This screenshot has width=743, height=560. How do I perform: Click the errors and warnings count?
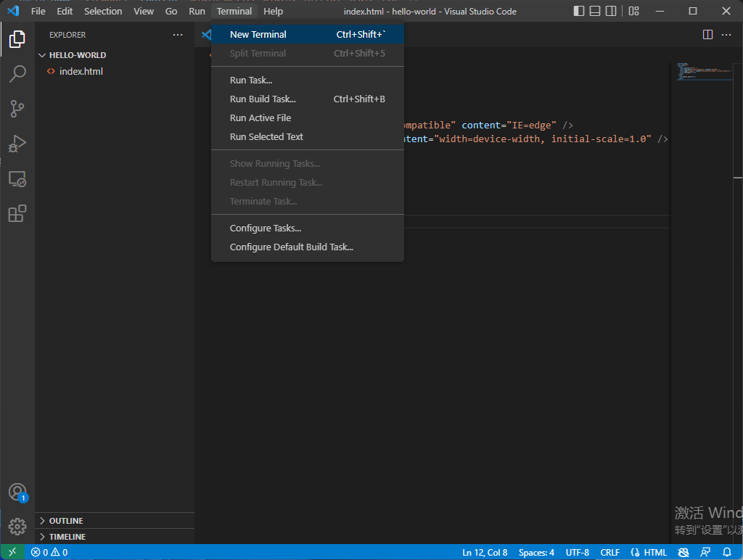49,553
